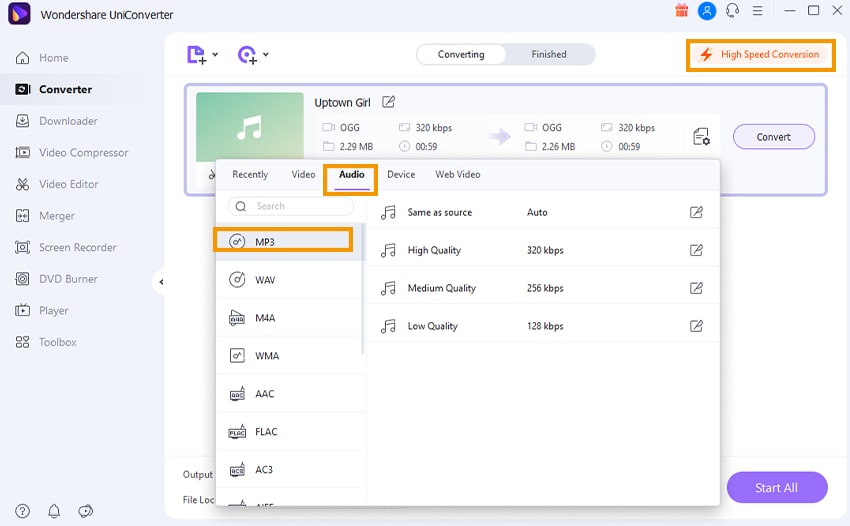Select Low Quality 128 kbps preset

click(x=543, y=326)
